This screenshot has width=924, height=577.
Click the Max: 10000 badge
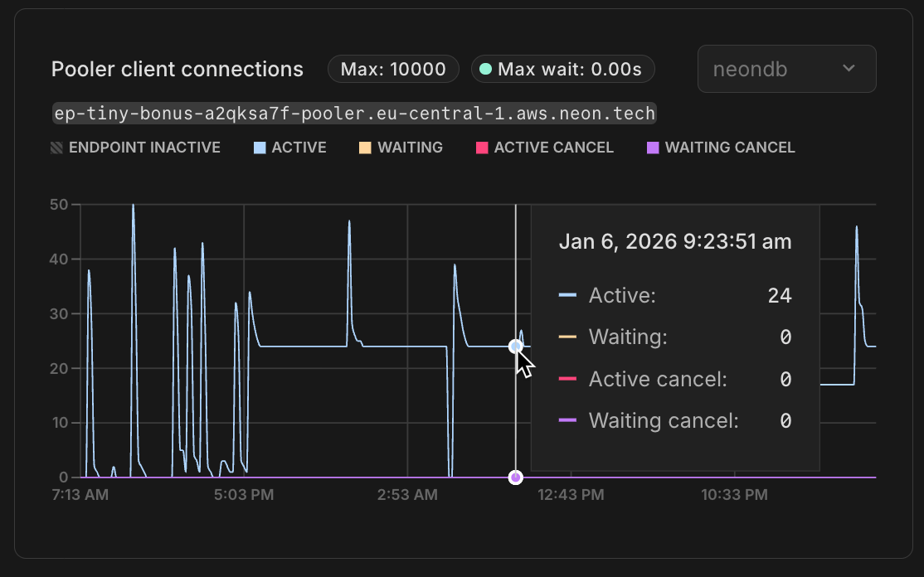click(392, 69)
